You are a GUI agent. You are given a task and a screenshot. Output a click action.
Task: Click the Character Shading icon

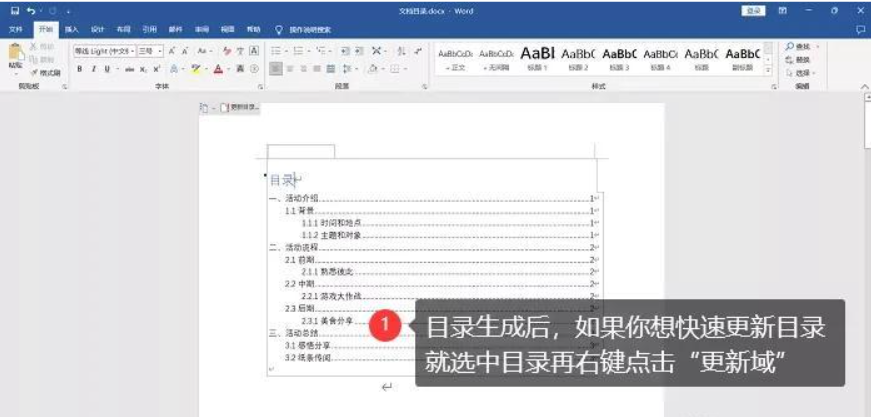241,69
